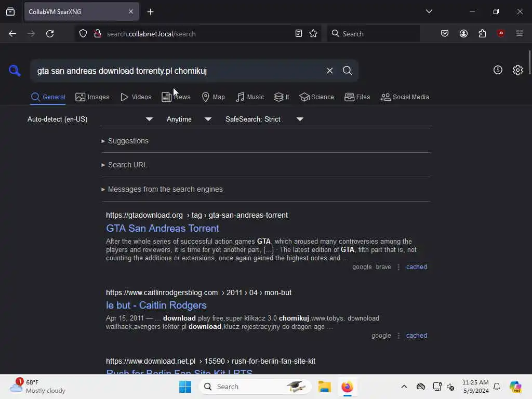Switch to Science category
Screen dimensions: 532x399
tap(316, 97)
